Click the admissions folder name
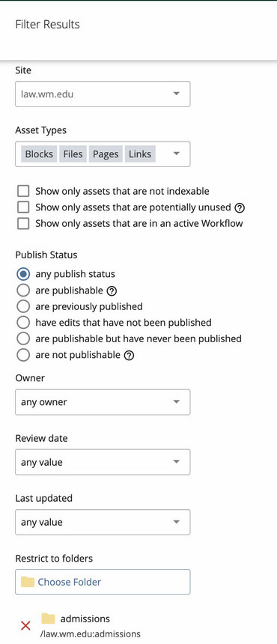 click(85, 619)
